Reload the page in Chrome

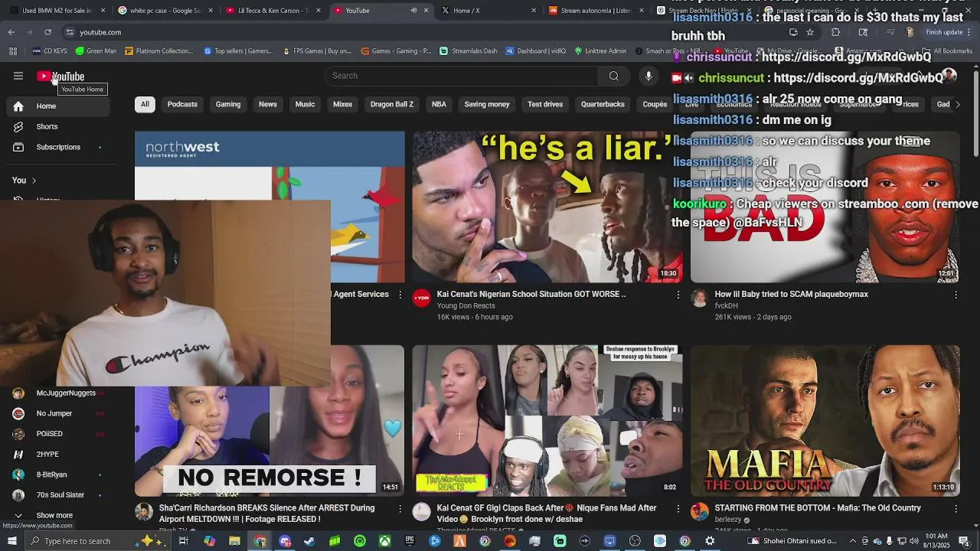pos(47,32)
